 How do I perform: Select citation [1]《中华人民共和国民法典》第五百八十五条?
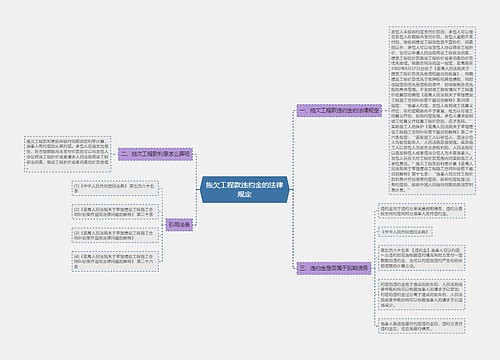click(115, 188)
